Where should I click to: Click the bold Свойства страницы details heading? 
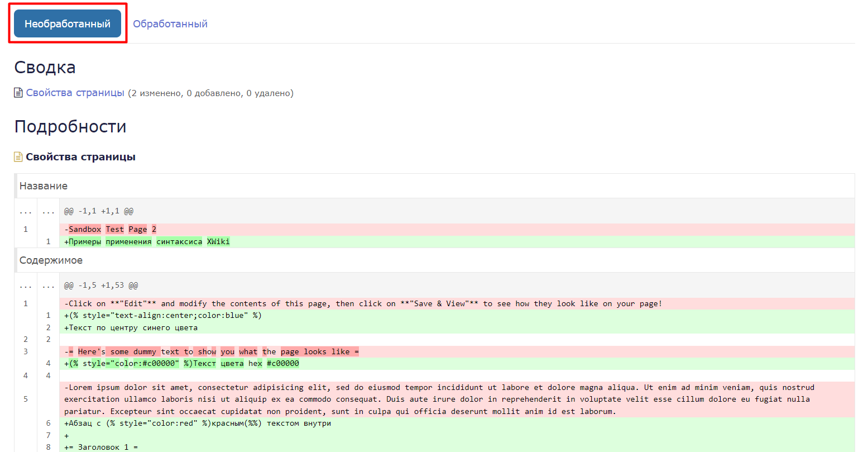(81, 157)
